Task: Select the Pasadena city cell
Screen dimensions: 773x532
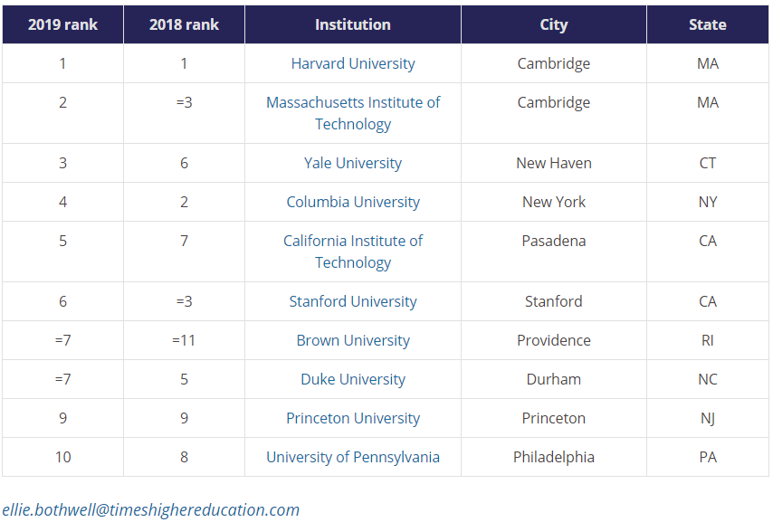Action: [554, 252]
